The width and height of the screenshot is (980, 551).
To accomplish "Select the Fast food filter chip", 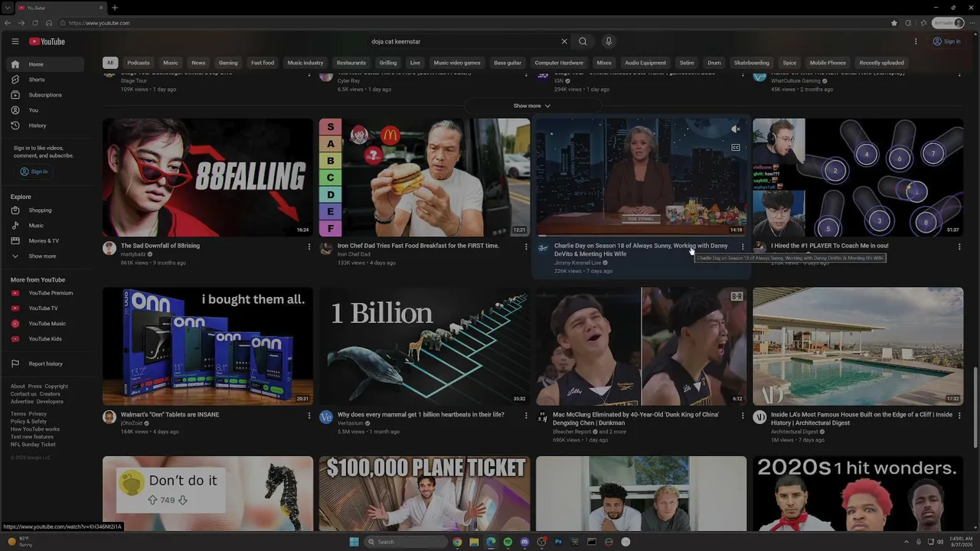I will pos(263,63).
